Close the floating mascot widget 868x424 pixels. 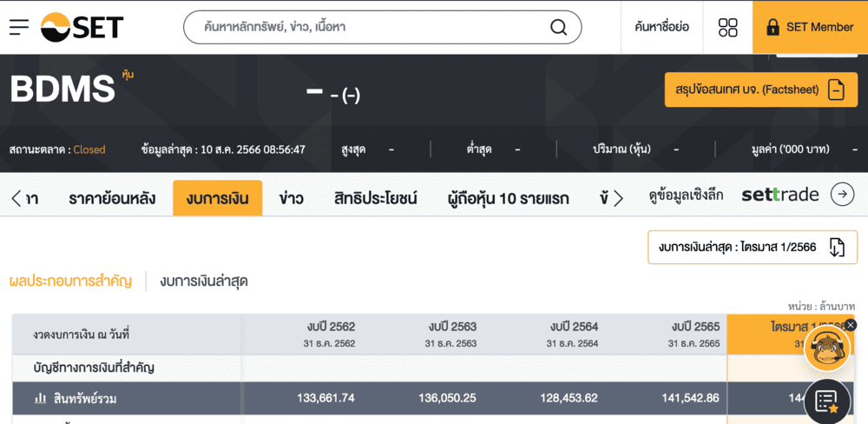tap(851, 325)
